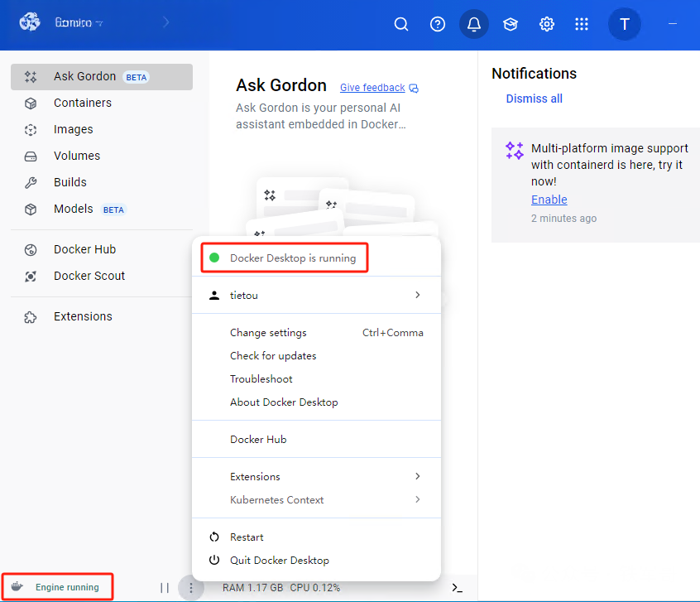
Task: Enable multi-platform image support in the notification
Action: point(549,200)
